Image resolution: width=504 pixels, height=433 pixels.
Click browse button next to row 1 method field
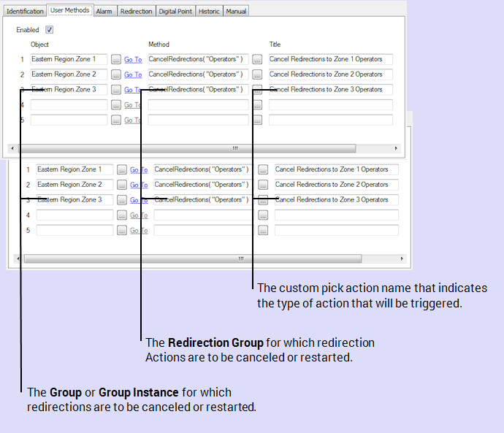[257, 59]
